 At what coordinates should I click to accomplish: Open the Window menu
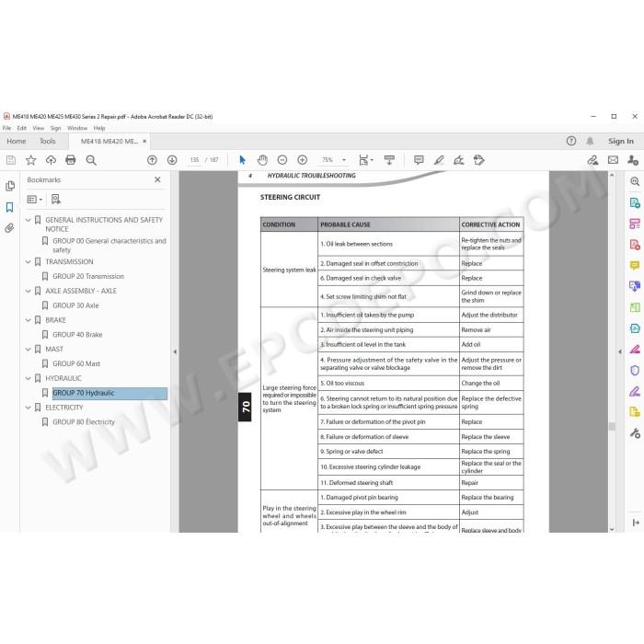click(x=77, y=128)
